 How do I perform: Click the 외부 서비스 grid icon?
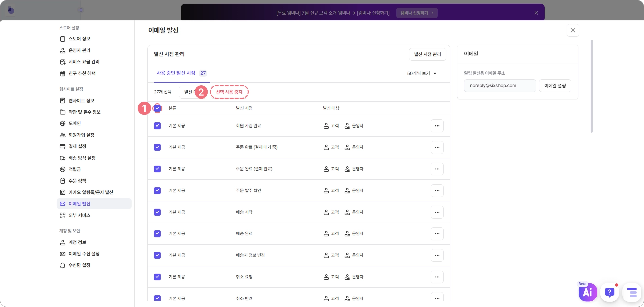click(63, 215)
